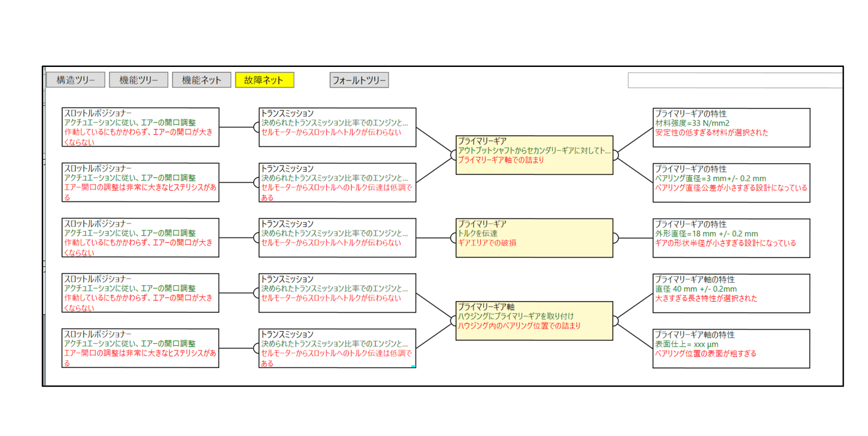Click left connector port of プライマリーギア軸での詰まり node
The image size is (868, 436).
454,155
